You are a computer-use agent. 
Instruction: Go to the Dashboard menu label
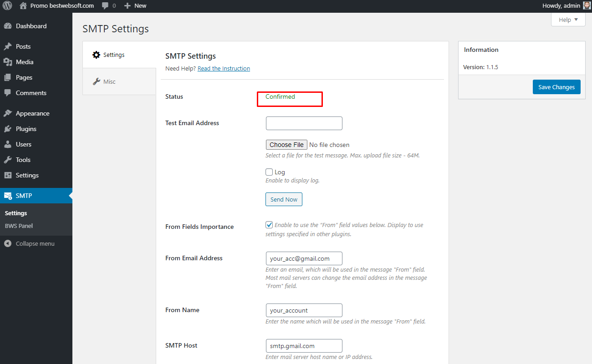(31, 26)
